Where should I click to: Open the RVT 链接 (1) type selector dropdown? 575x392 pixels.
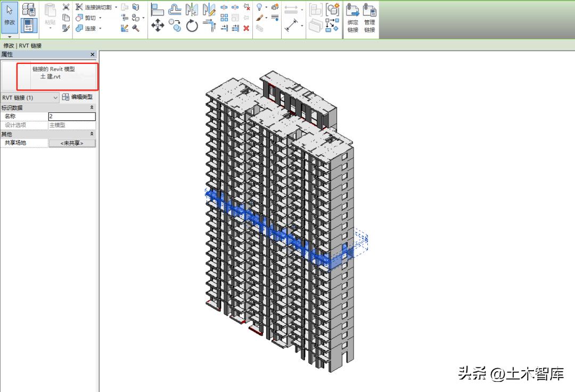[x=56, y=97]
